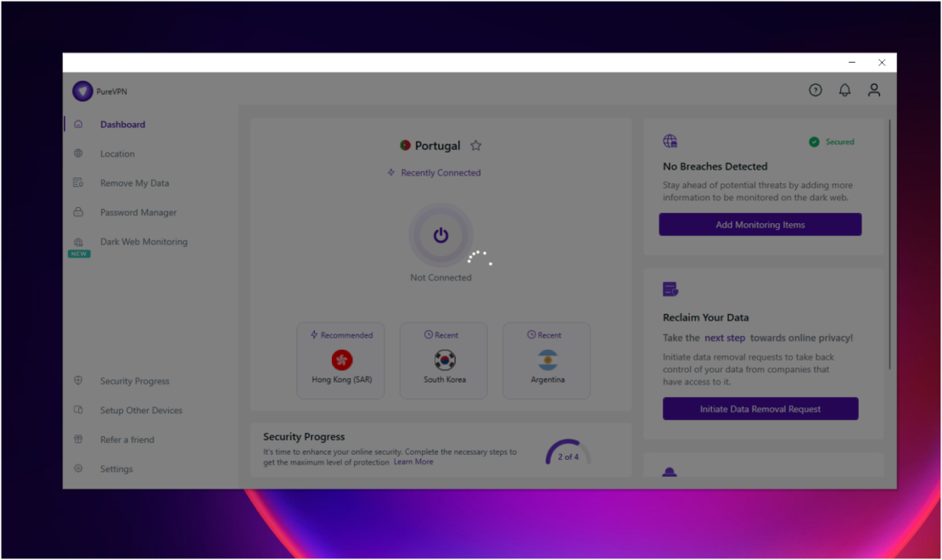Click the globe icon above No Breaches Detected
The image size is (942, 560).
click(x=670, y=142)
